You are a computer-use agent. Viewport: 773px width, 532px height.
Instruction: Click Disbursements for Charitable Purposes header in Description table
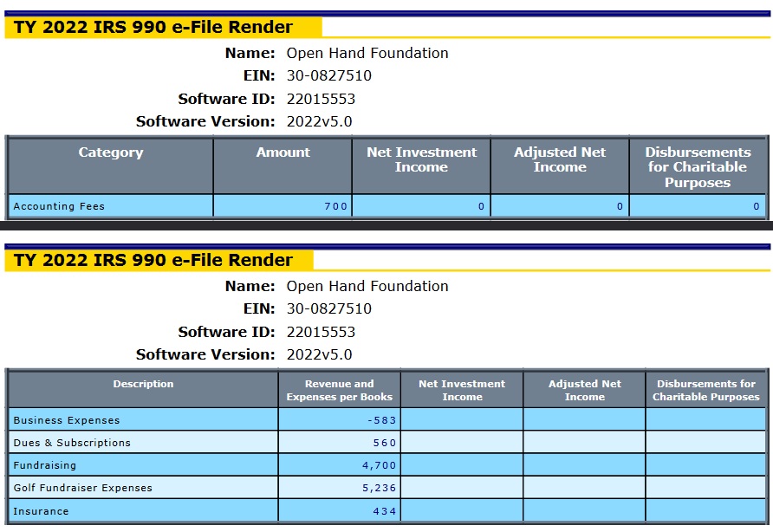click(706, 390)
